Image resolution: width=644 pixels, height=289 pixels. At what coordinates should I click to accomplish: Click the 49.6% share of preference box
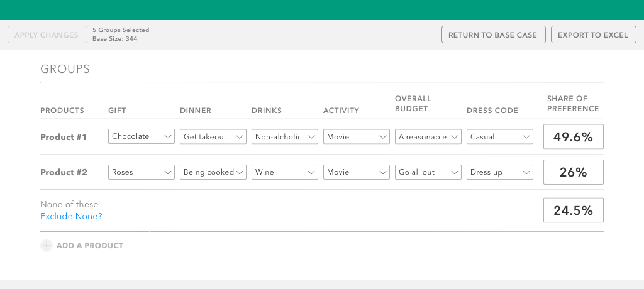[x=573, y=137]
